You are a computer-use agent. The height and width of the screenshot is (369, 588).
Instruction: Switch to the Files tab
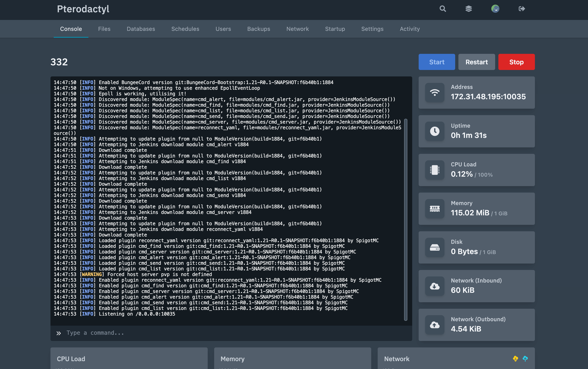click(104, 29)
